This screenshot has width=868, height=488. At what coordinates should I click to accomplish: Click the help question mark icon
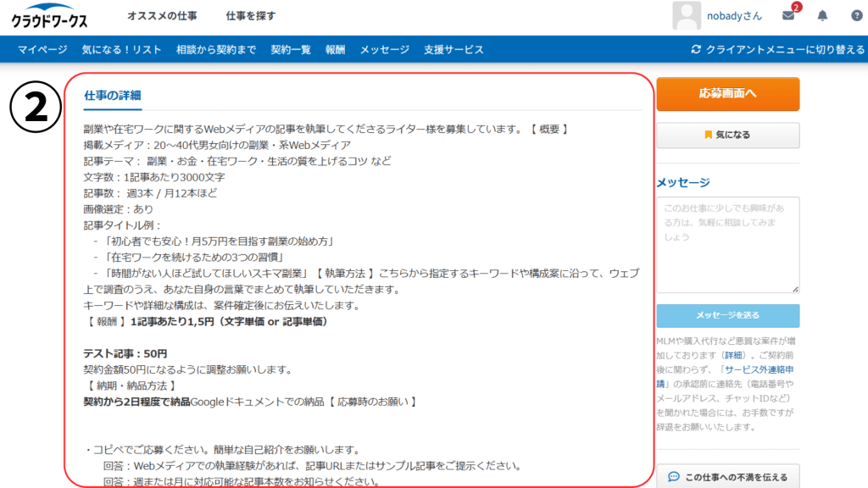point(856,16)
